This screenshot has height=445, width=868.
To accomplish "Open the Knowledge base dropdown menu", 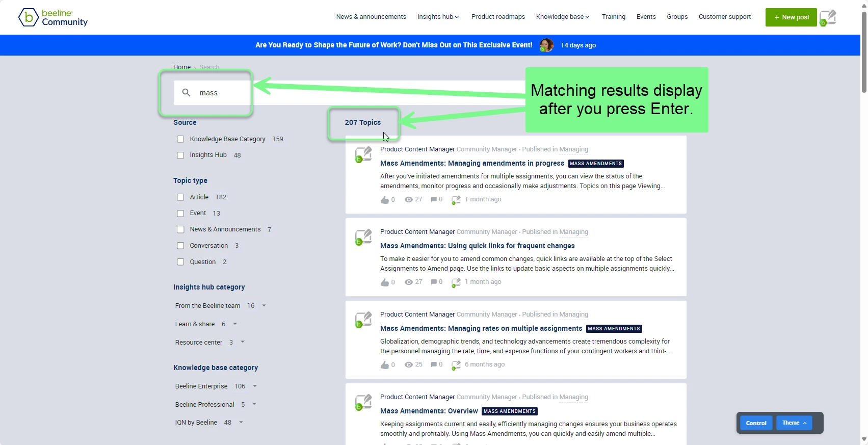I will click(x=562, y=17).
